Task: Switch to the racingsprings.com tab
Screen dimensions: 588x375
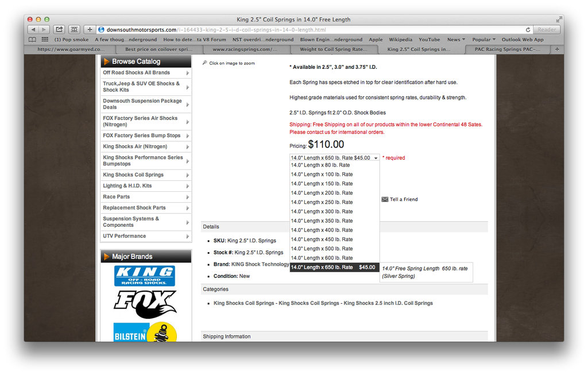Action: point(245,49)
